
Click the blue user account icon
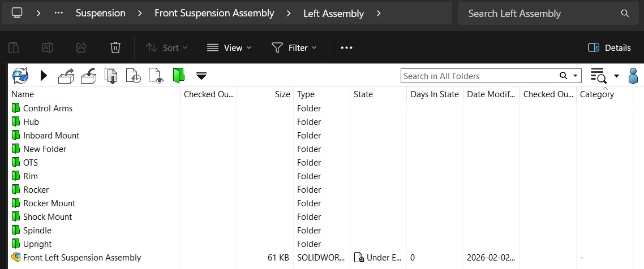coord(634,75)
